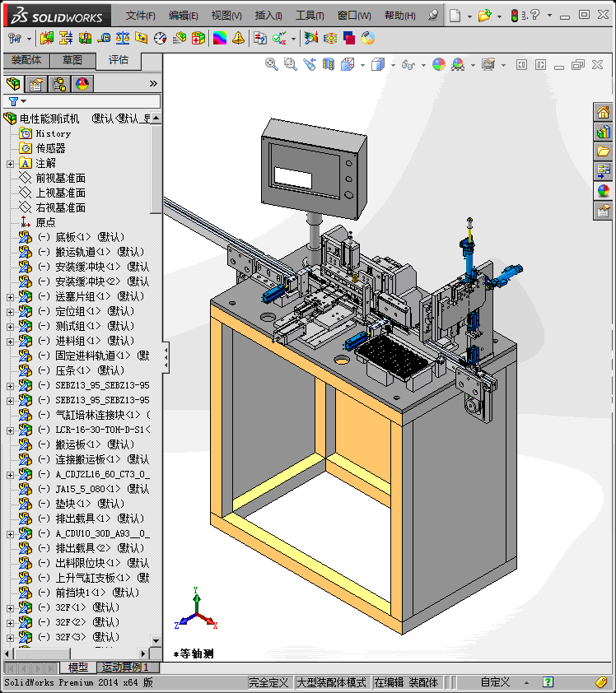The image size is (616, 693).
Task: Click the 大型装配体模式 status button
Action: pos(332,682)
